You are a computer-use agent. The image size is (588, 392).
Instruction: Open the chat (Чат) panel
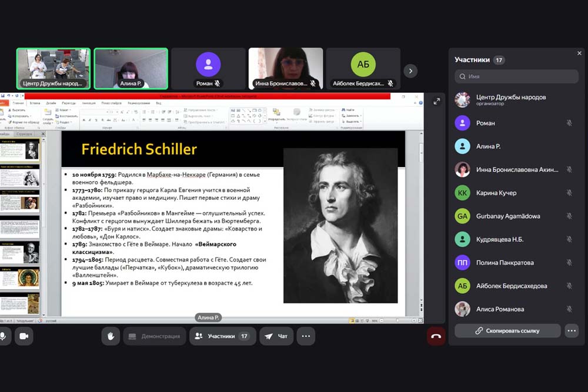coord(276,336)
